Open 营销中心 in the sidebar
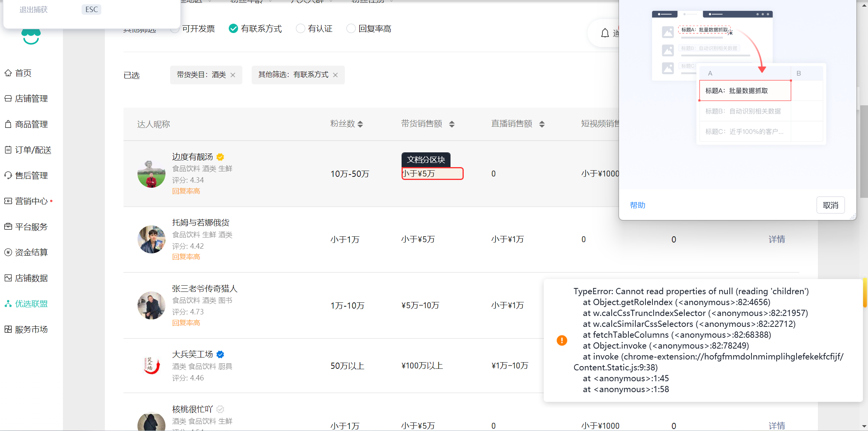The width and height of the screenshot is (868, 431). pos(31,201)
